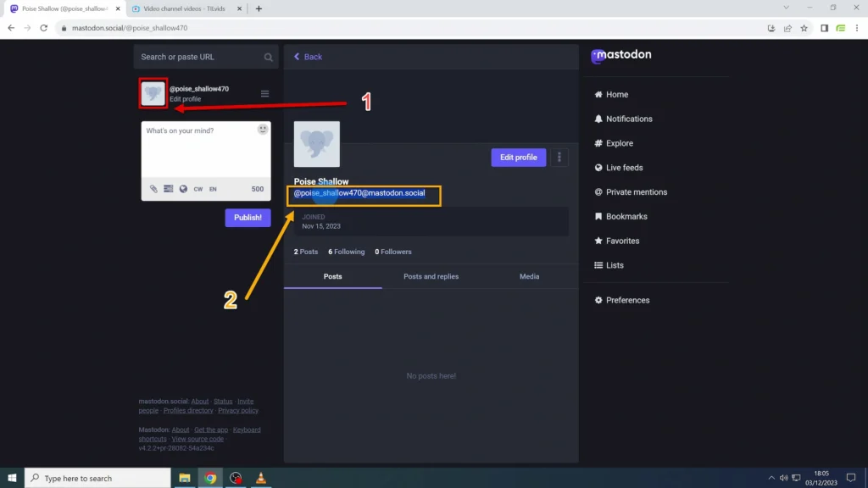Open the Windows notification center
Screen dimensions: 868x488
click(851, 478)
